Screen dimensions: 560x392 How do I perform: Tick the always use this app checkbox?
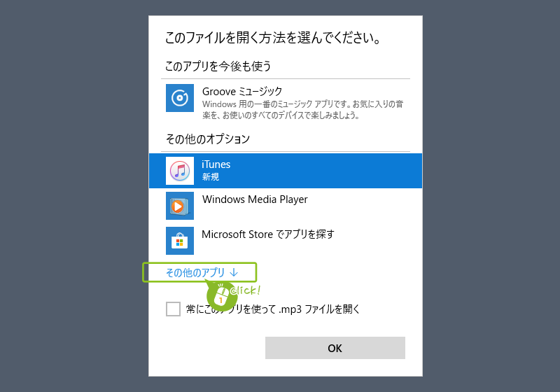pyautogui.click(x=173, y=309)
